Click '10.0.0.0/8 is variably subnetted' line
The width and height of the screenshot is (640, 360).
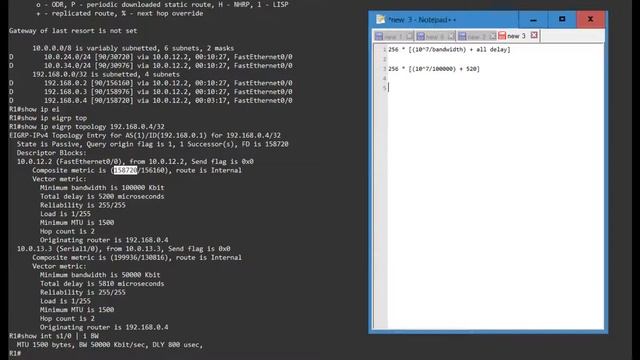(x=133, y=48)
